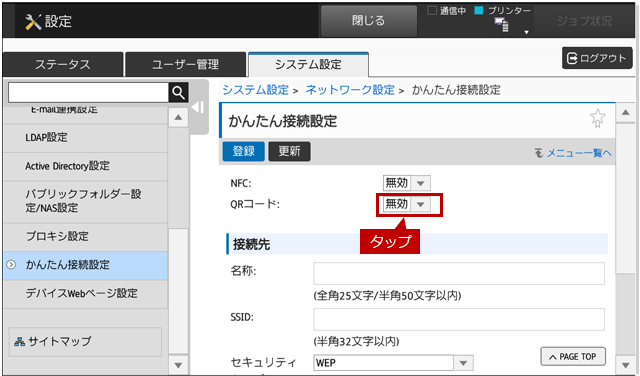This screenshot has height=376, width=640.
Task: Open the NFC dropdown
Action: coord(407,183)
